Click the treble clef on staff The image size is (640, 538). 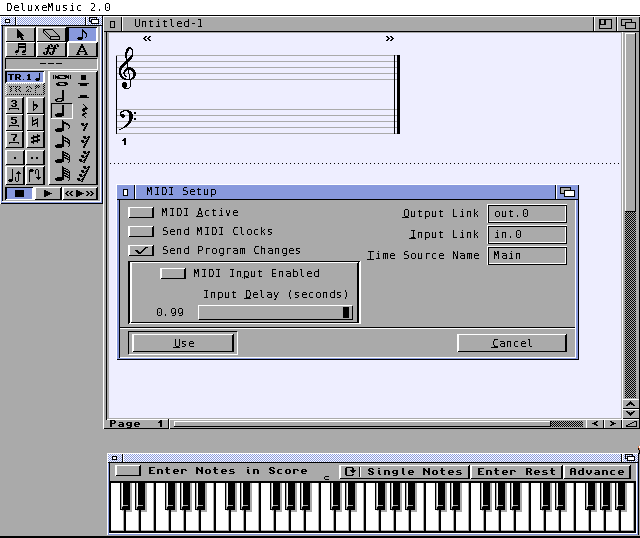click(x=127, y=68)
